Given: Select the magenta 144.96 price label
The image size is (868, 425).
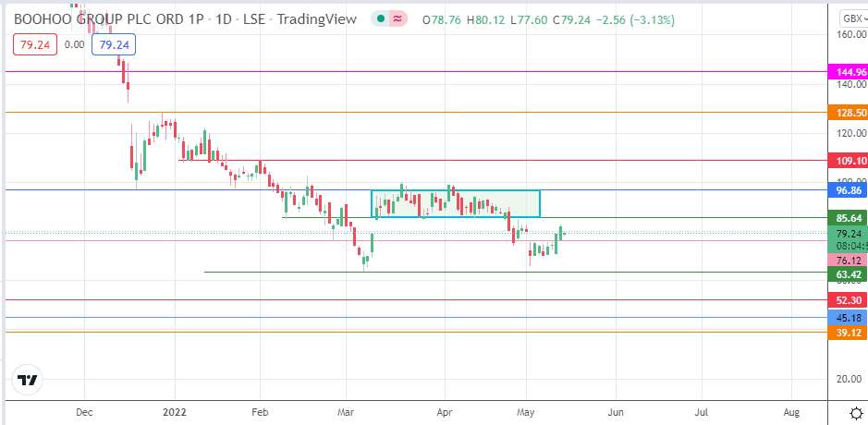Looking at the screenshot, I should pos(847,72).
